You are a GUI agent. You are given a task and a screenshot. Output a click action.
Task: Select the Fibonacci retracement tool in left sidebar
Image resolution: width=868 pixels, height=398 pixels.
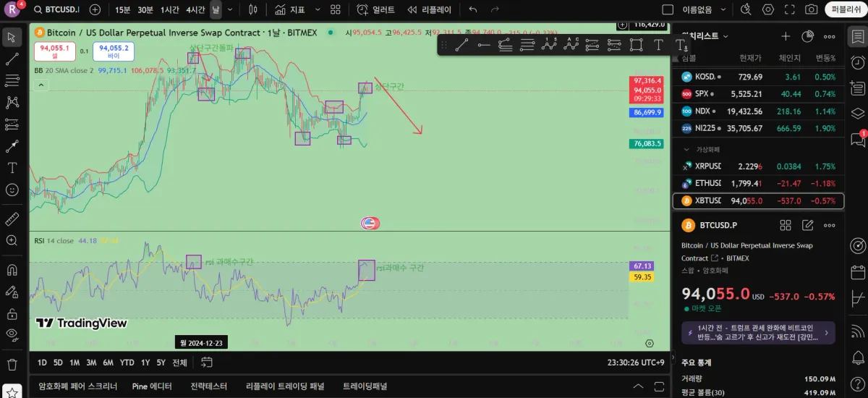pyautogui.click(x=12, y=81)
